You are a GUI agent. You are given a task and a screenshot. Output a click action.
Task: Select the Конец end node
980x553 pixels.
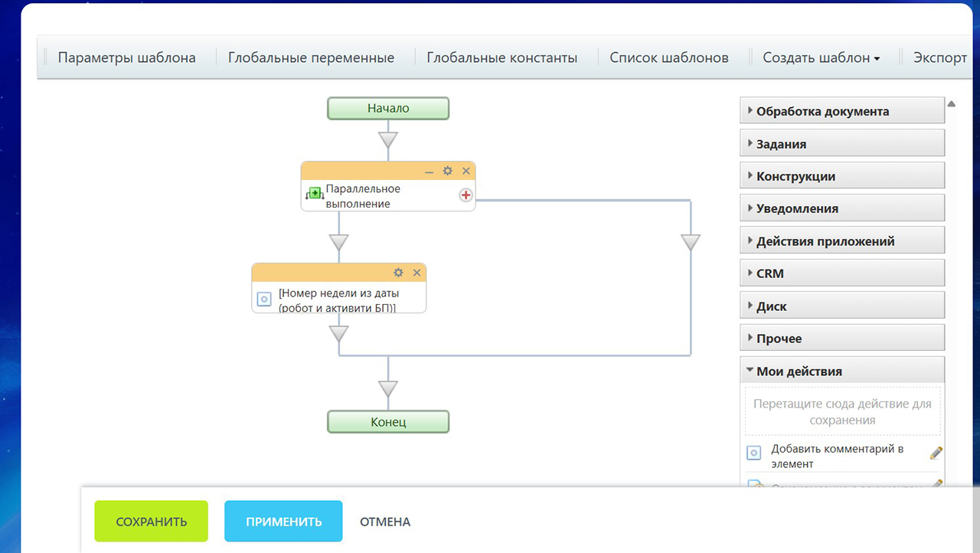388,422
